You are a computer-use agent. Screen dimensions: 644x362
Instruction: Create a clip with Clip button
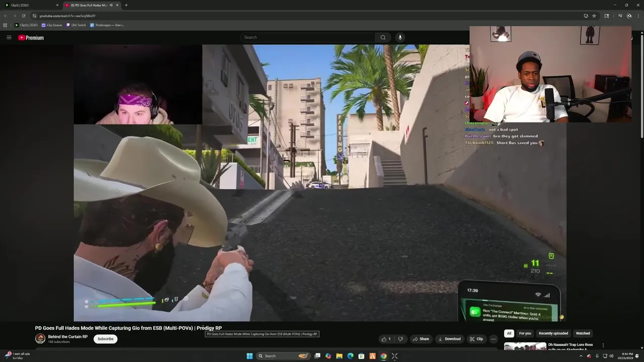click(476, 339)
